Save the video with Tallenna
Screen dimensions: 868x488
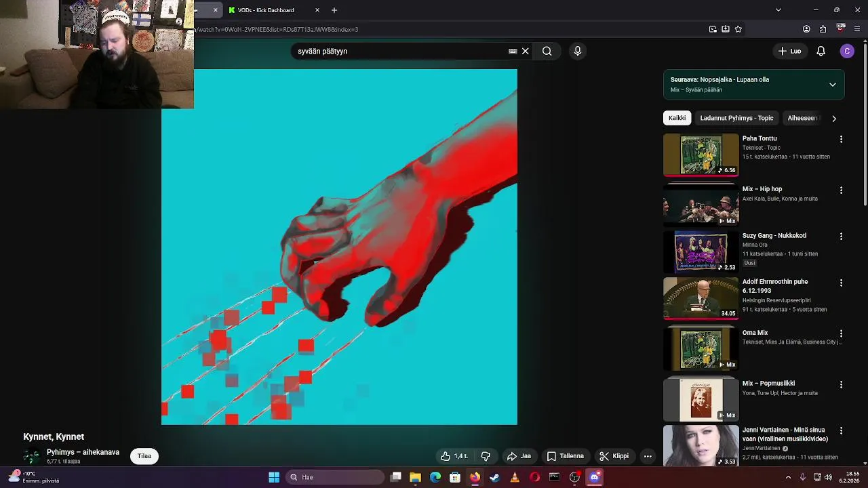[566, 456]
